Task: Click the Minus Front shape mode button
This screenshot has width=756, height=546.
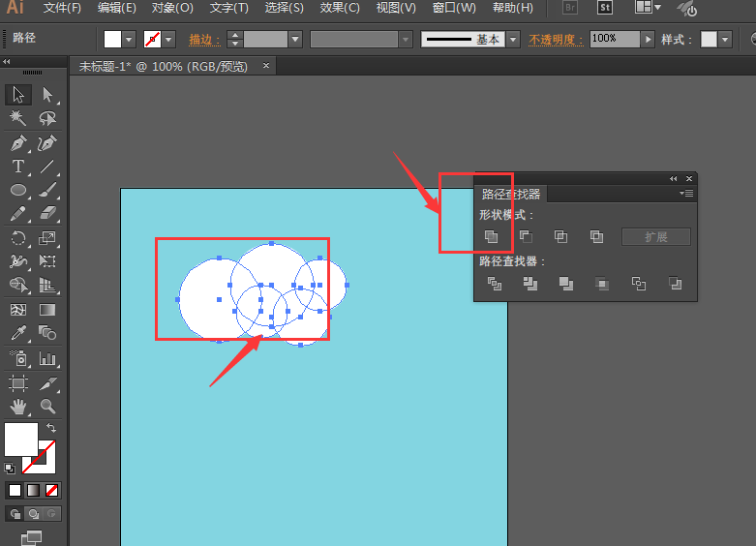Action: 526,236
